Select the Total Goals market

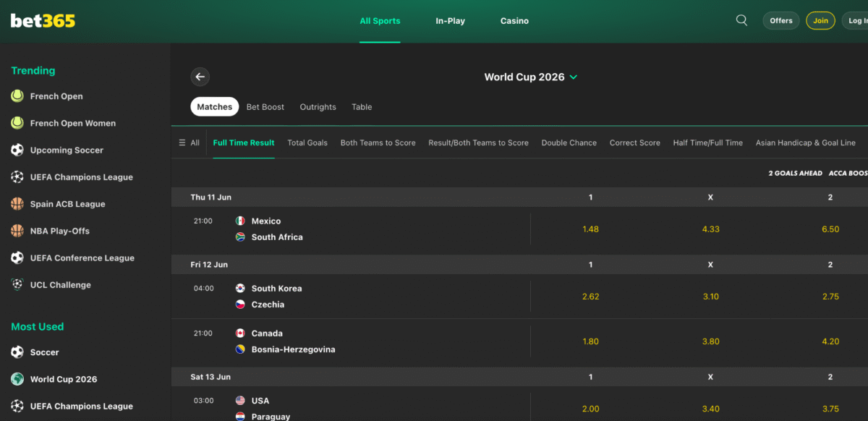click(x=307, y=143)
